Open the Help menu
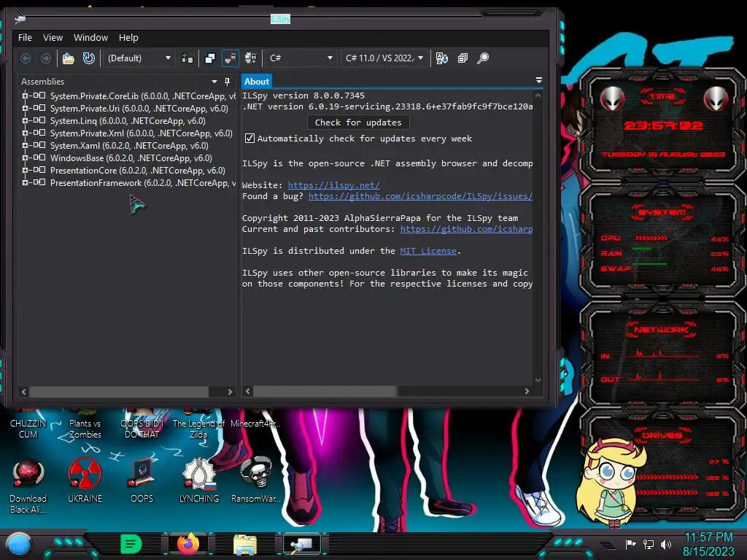The image size is (747, 560). pyautogui.click(x=128, y=38)
